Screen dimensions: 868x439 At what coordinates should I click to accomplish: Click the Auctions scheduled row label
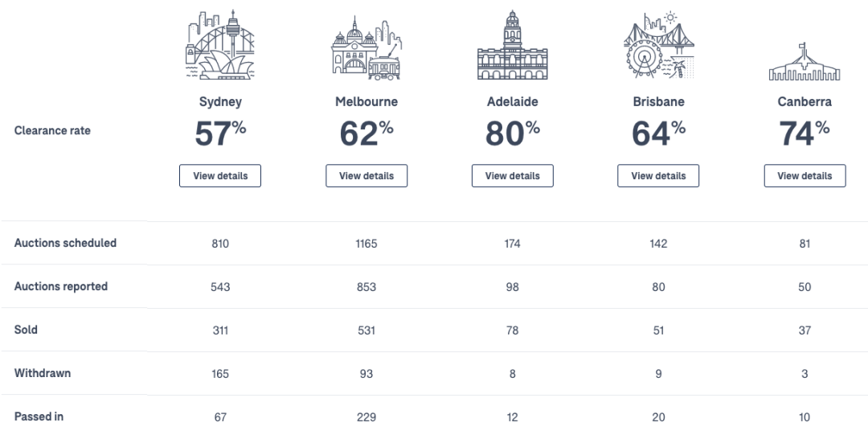[x=65, y=243]
